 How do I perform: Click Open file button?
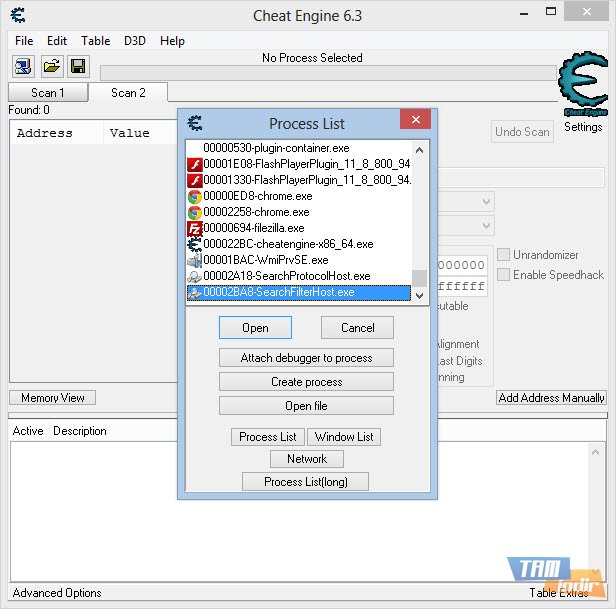[306, 406]
